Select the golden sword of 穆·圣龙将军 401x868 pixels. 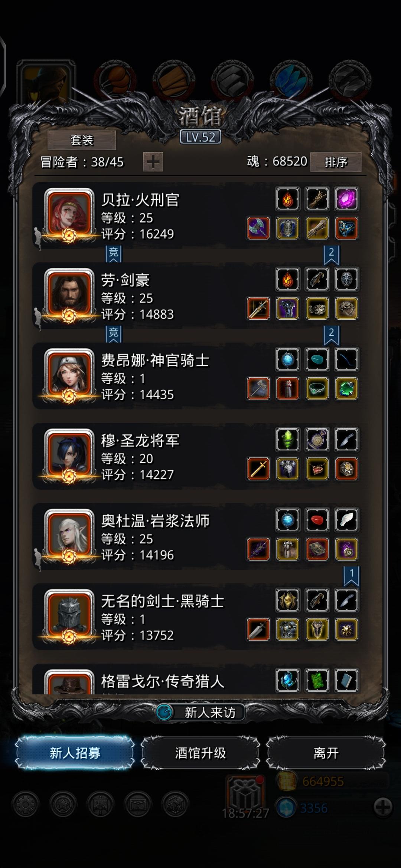258,469
